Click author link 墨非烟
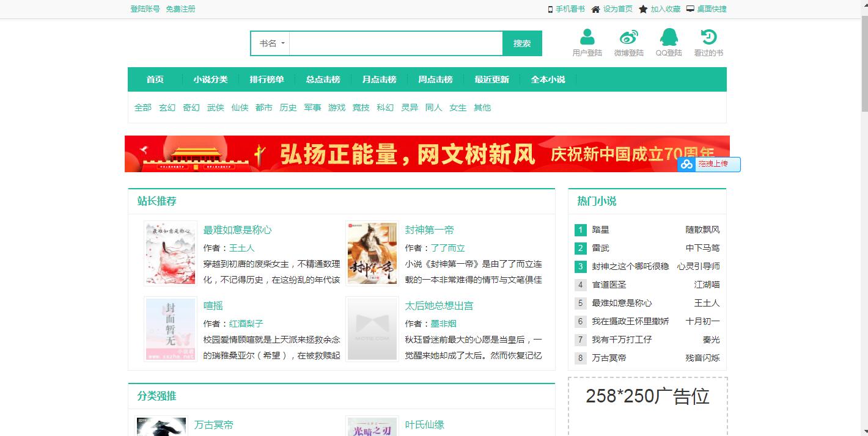868x436 pixels. pyautogui.click(x=444, y=324)
